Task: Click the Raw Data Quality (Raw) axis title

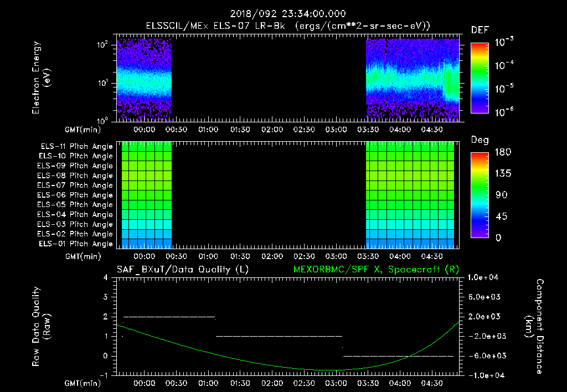Action: 41,327
